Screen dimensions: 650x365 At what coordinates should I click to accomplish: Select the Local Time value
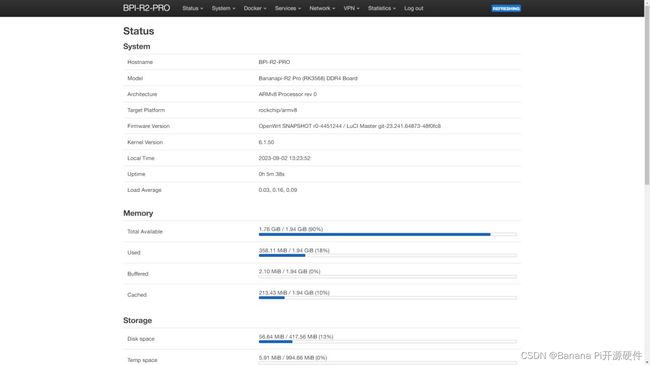(x=284, y=158)
